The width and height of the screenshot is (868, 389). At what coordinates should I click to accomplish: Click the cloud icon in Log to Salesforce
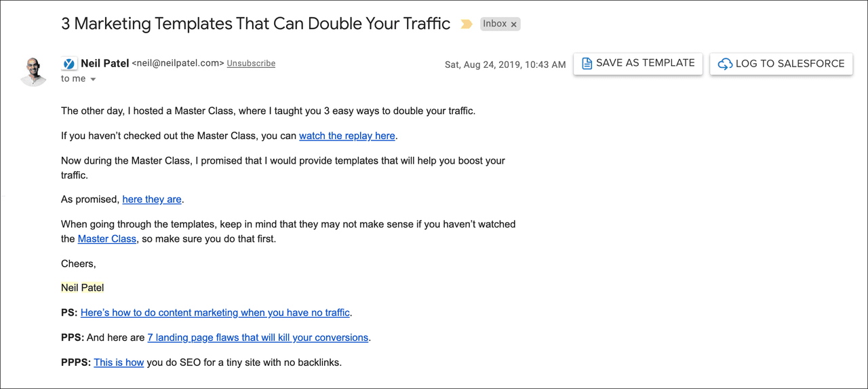point(725,64)
